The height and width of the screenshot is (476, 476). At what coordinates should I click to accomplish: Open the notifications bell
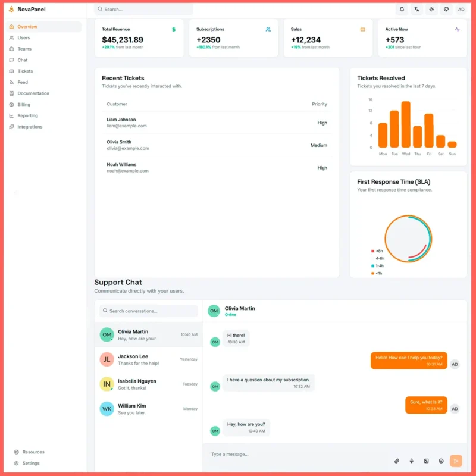402,10
